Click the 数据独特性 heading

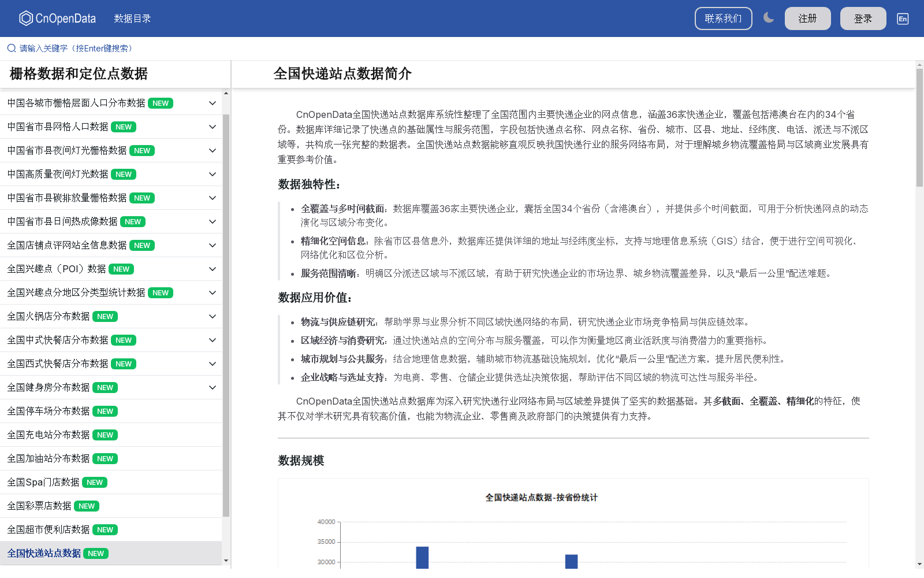click(x=310, y=184)
